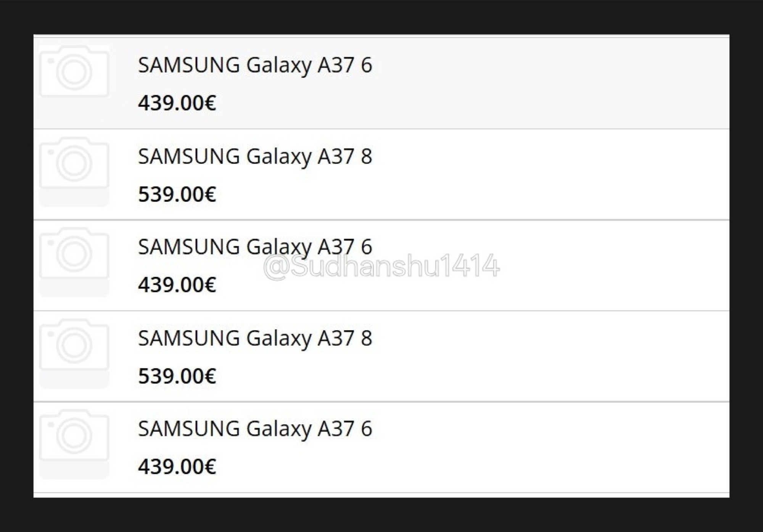Select the second 'SAMSUNG Galaxy A37 8' title
The height and width of the screenshot is (532, 763).
[x=255, y=338]
